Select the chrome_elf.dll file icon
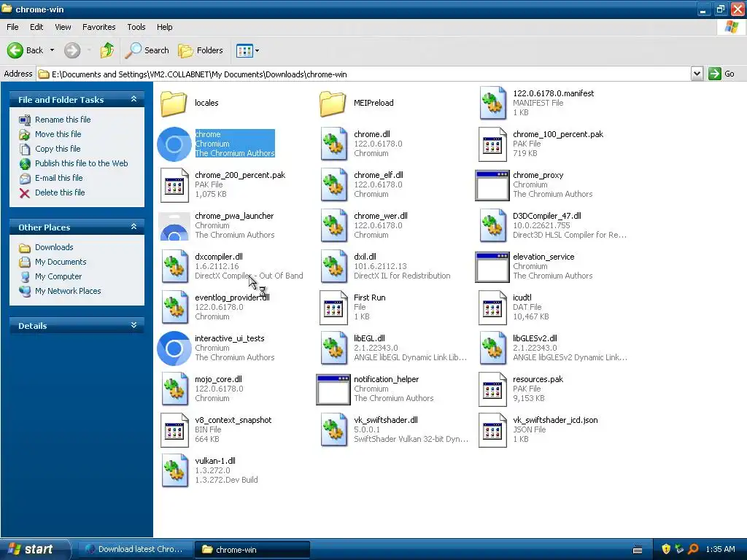This screenshot has width=747, height=560. [x=333, y=184]
